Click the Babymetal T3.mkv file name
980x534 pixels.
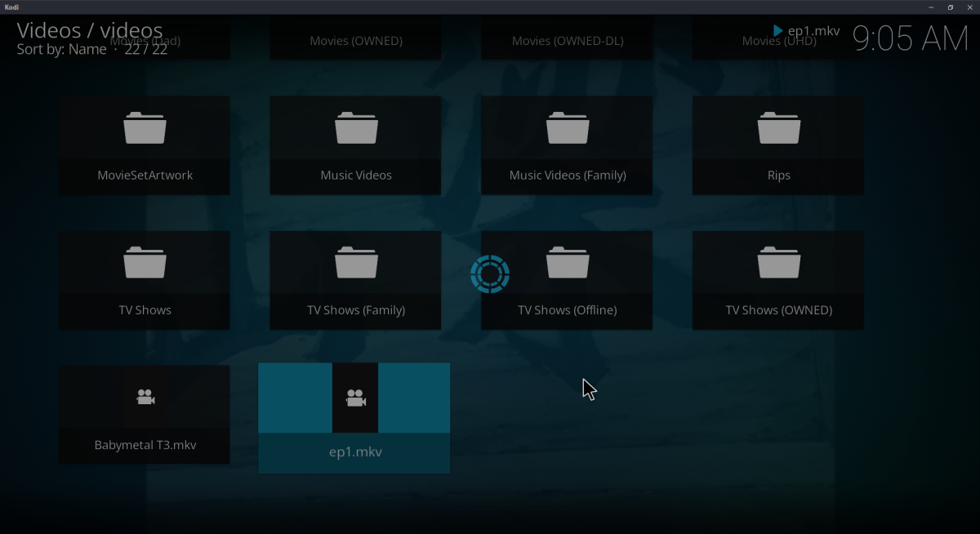[145, 445]
